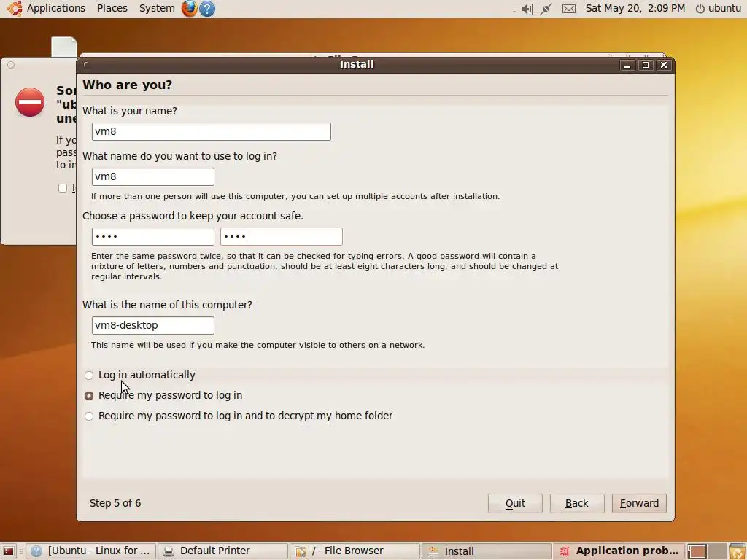Click the password confirmation field
Screen dimensions: 747x560
pos(281,237)
